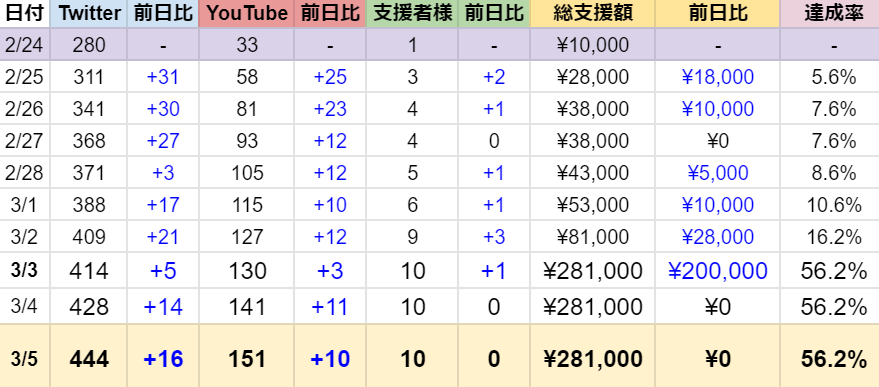
Task: Click the 3/4 date cell
Action: click(24, 306)
